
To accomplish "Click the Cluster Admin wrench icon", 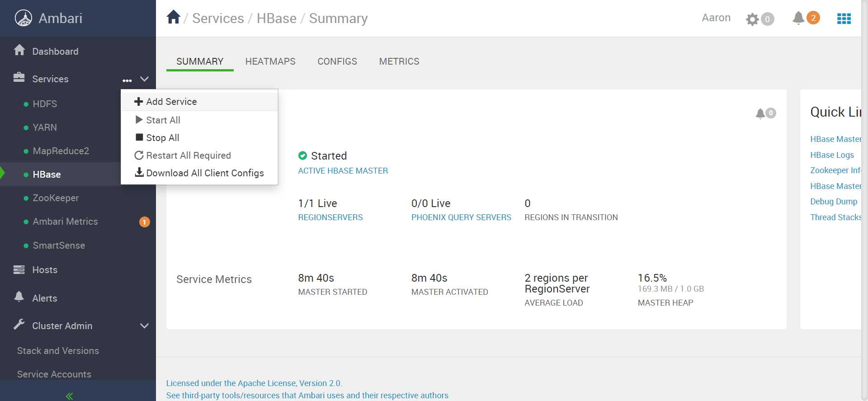I will pos(19,324).
